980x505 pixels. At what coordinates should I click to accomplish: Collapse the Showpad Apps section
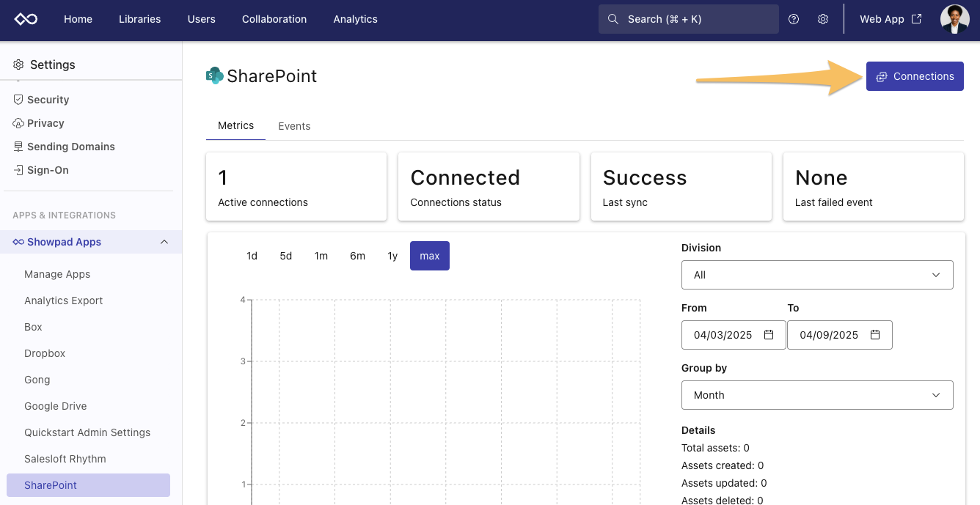pyautogui.click(x=165, y=242)
